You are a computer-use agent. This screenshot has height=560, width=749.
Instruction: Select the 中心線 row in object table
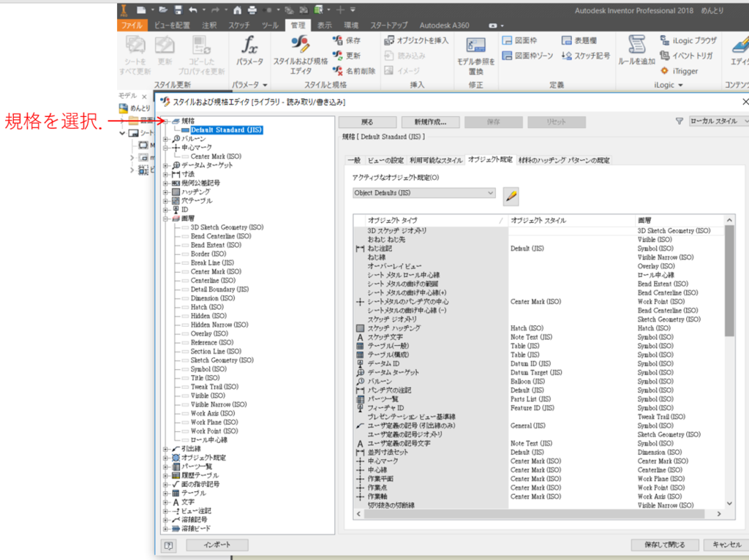point(539,470)
